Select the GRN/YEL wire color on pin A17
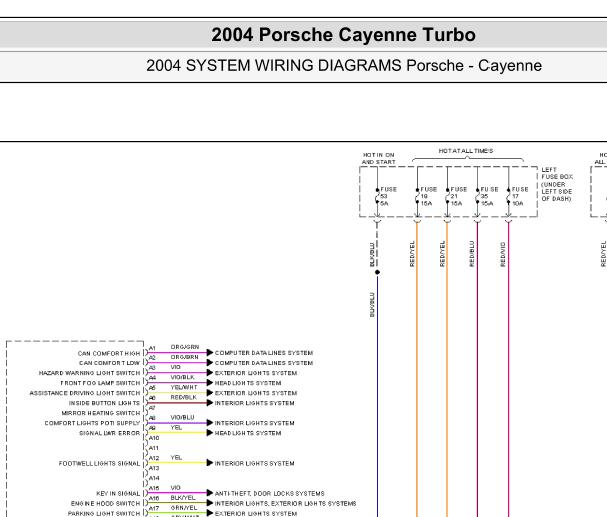Image resolution: width=607 pixels, height=517 pixels. click(x=184, y=508)
